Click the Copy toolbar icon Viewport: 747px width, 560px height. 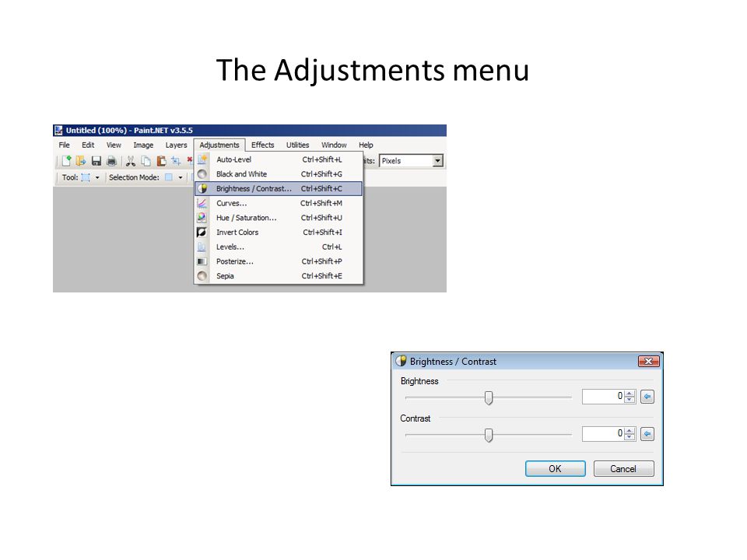(146, 161)
